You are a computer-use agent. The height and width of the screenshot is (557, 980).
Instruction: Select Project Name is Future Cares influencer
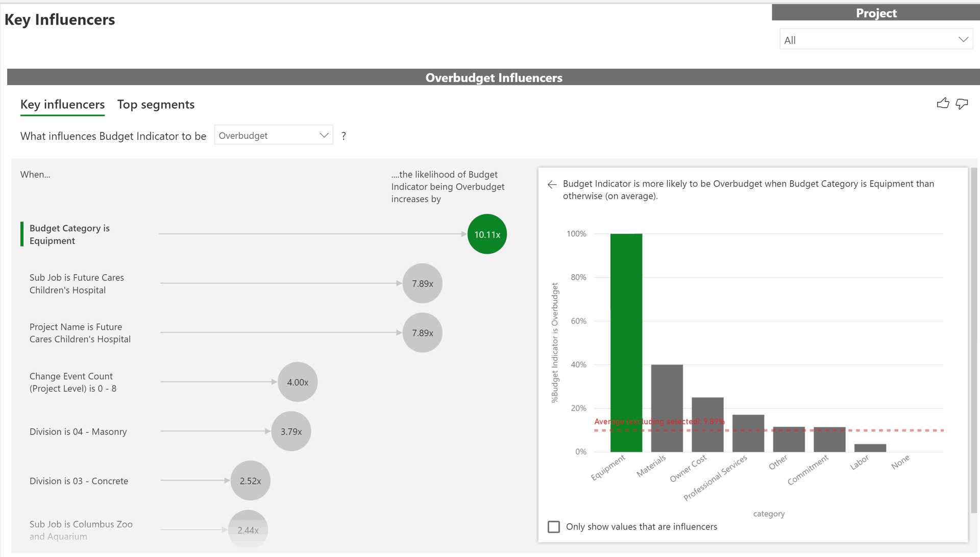[80, 333]
